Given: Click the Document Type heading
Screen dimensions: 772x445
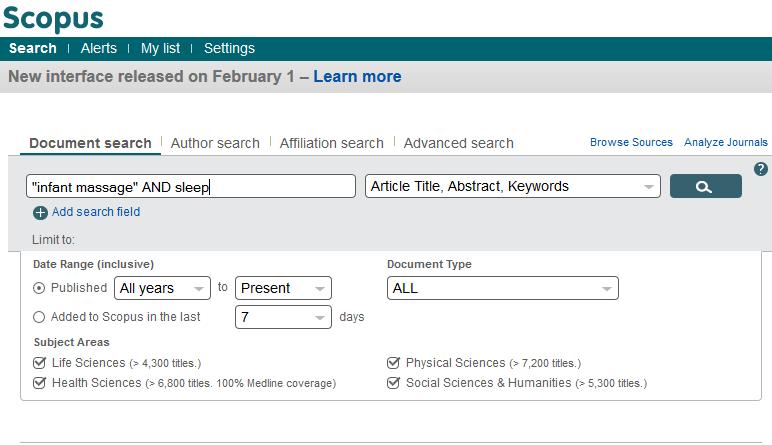Looking at the screenshot, I should coord(429,264).
